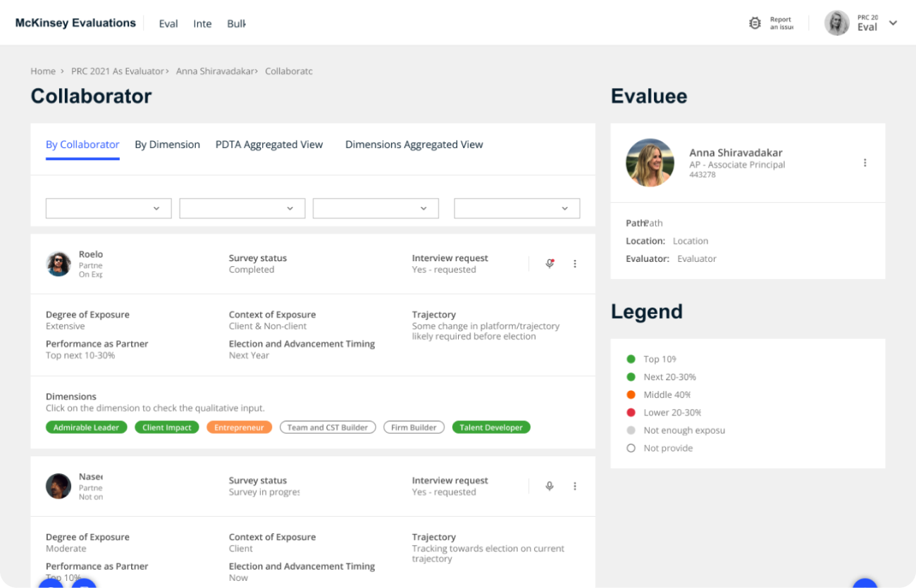Click the red Lower 20-30% legend dot

(x=631, y=412)
